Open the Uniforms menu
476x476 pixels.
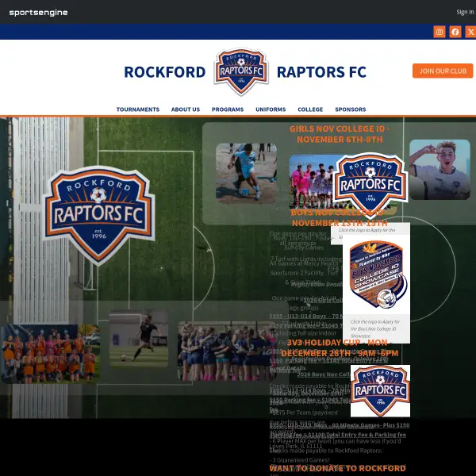(271, 109)
